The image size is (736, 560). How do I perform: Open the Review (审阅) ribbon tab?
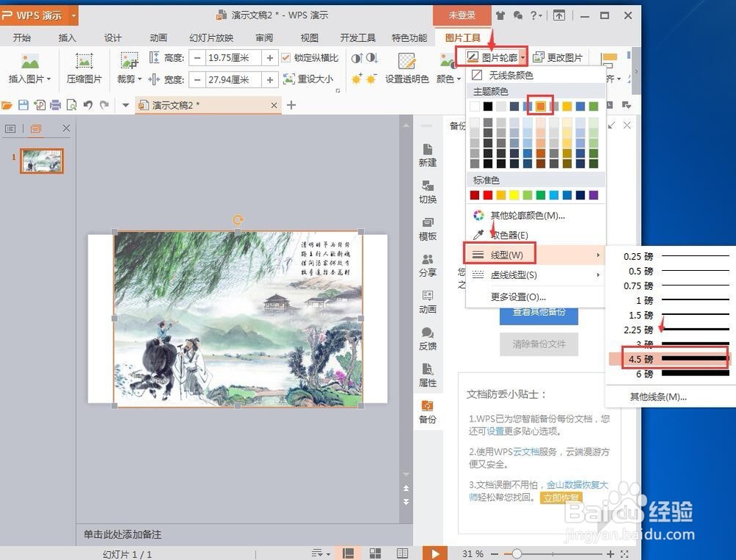(264, 38)
